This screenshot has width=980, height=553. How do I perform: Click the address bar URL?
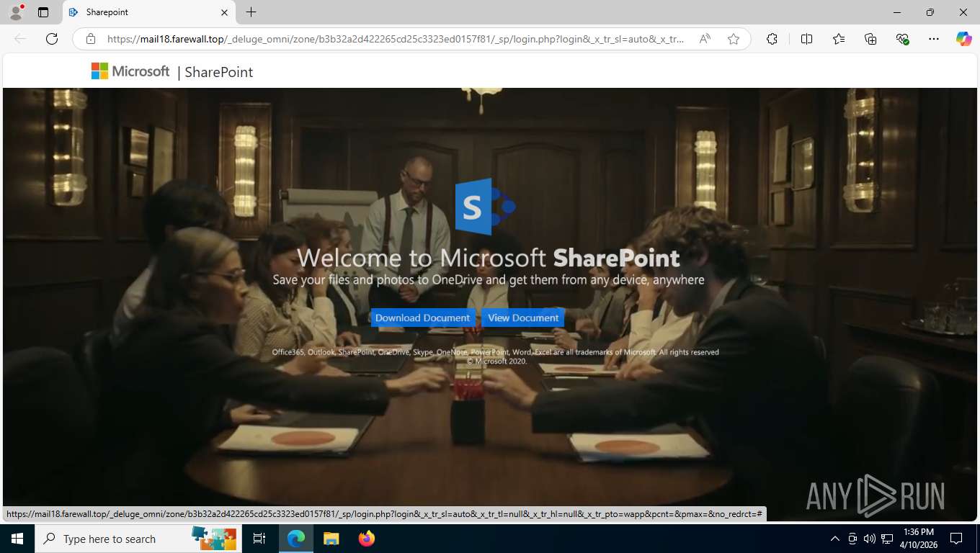396,39
